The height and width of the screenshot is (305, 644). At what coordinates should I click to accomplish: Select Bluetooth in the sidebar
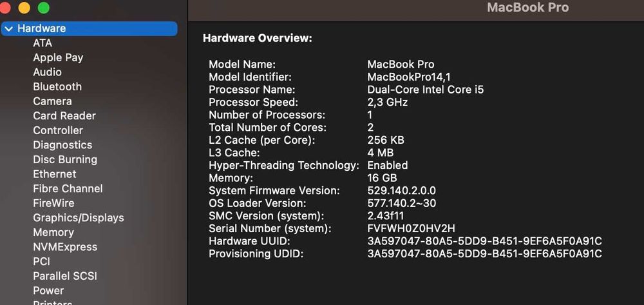coord(57,87)
